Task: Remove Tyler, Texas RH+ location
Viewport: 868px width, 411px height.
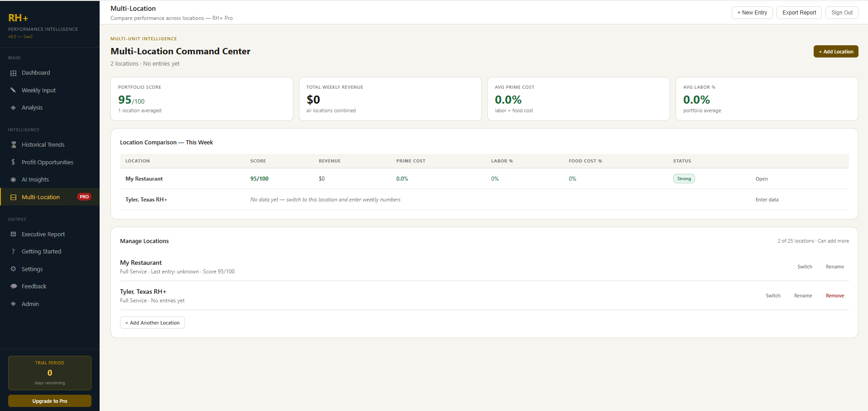Action: 834,296
